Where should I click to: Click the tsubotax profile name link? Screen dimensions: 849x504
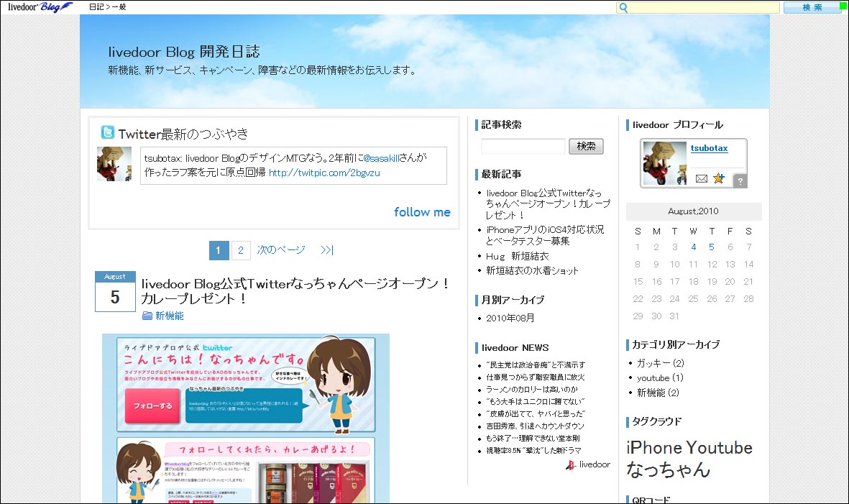[x=709, y=148]
